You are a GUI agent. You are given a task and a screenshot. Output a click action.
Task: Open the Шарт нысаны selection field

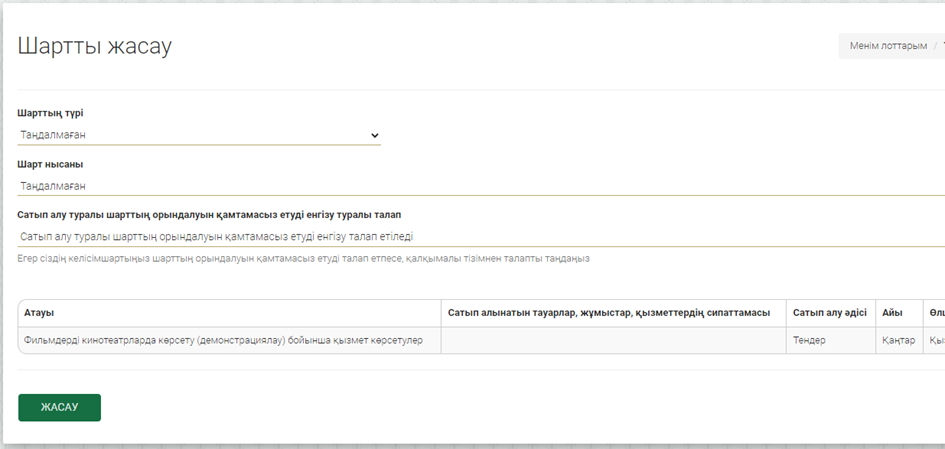tap(480, 186)
